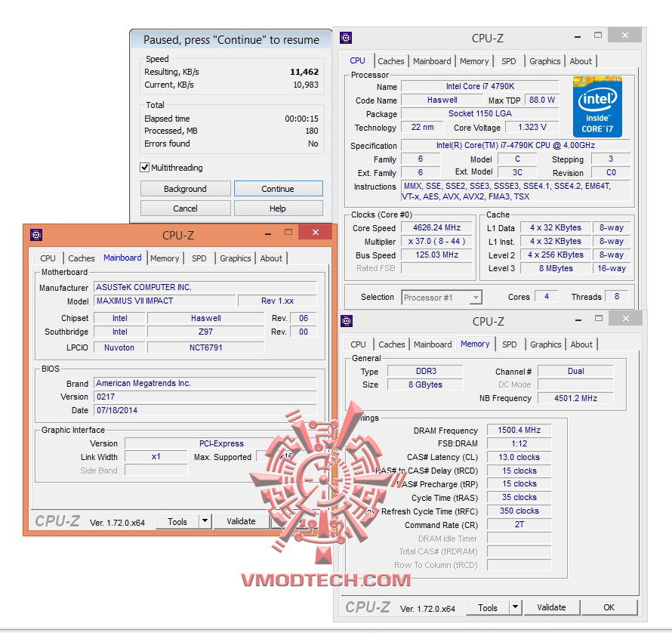Screen dimensions: 672x633
Task: Select SPD tab in Mainboard window
Action: click(x=199, y=258)
